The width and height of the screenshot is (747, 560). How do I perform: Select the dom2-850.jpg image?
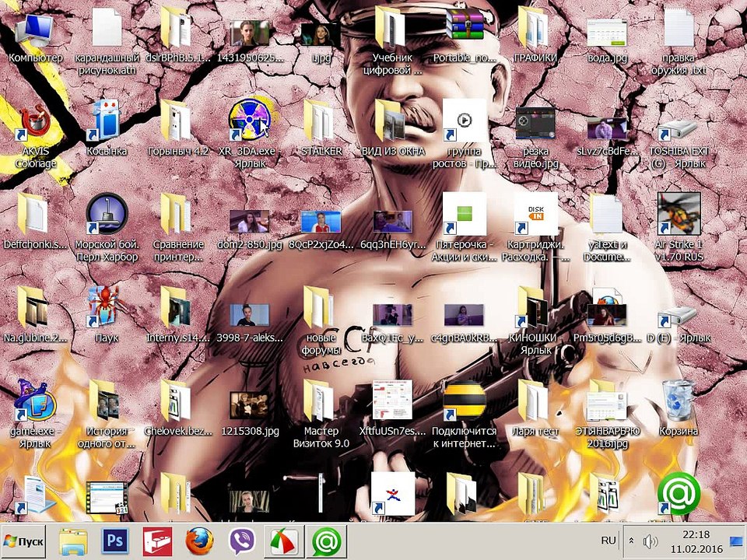250,222
